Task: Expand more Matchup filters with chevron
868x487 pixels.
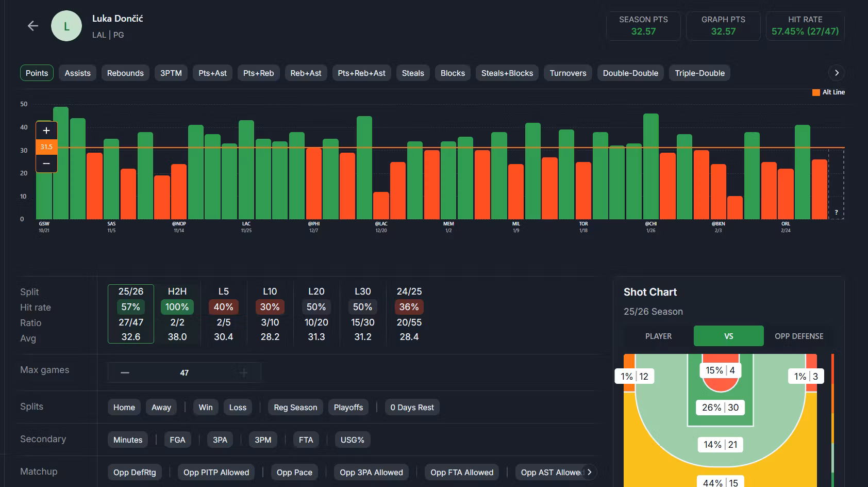Action: [589, 472]
